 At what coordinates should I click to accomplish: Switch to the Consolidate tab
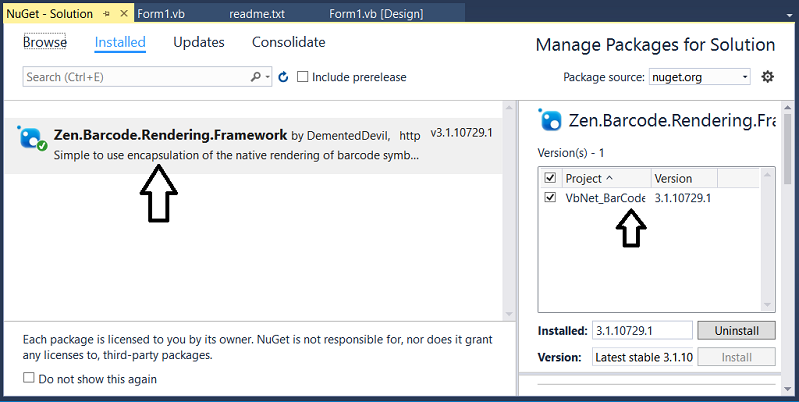pyautogui.click(x=288, y=42)
